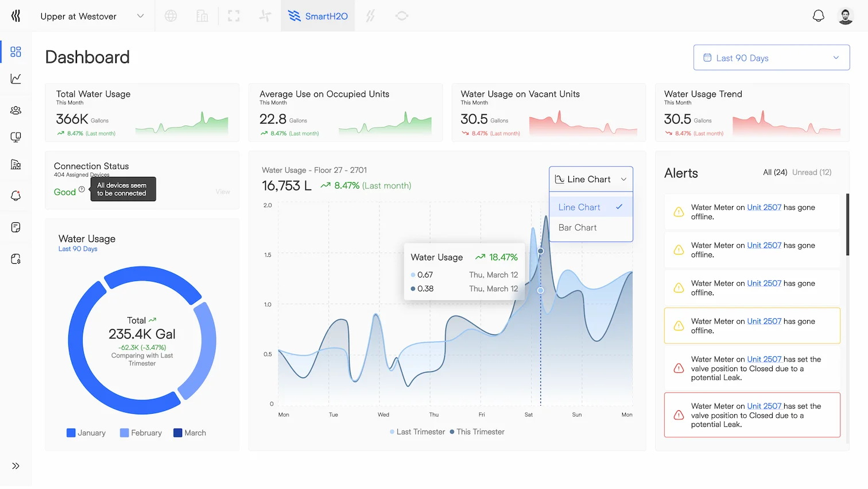Open the analytics chart icon in the sidebar

tap(16, 79)
